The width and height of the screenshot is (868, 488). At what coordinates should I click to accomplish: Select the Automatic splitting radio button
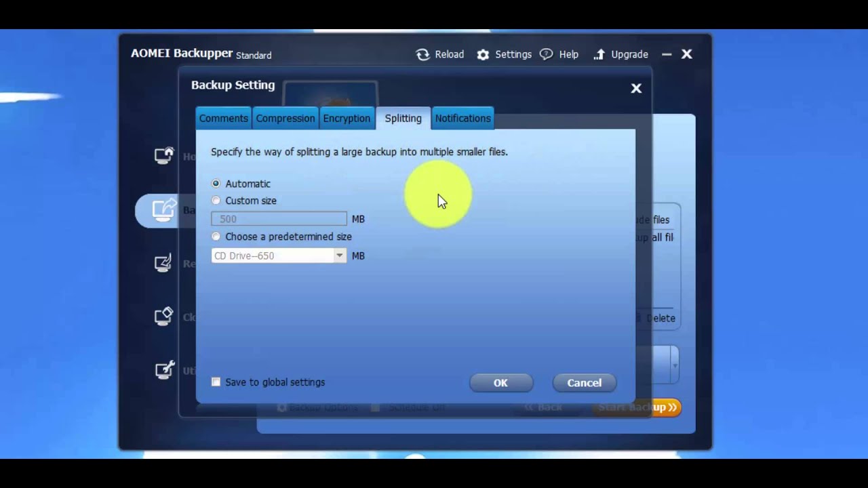[216, 184]
